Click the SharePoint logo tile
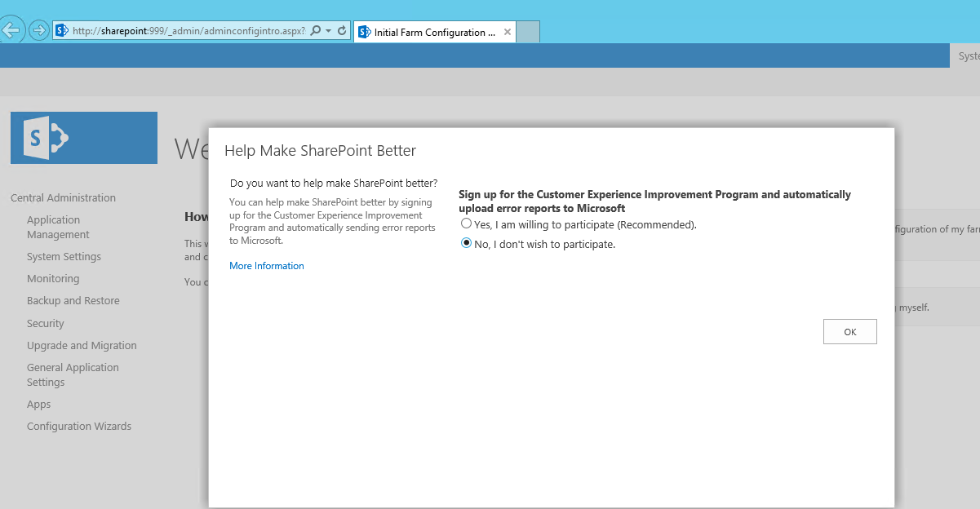Viewport: 980px width, 509px height. (x=84, y=138)
